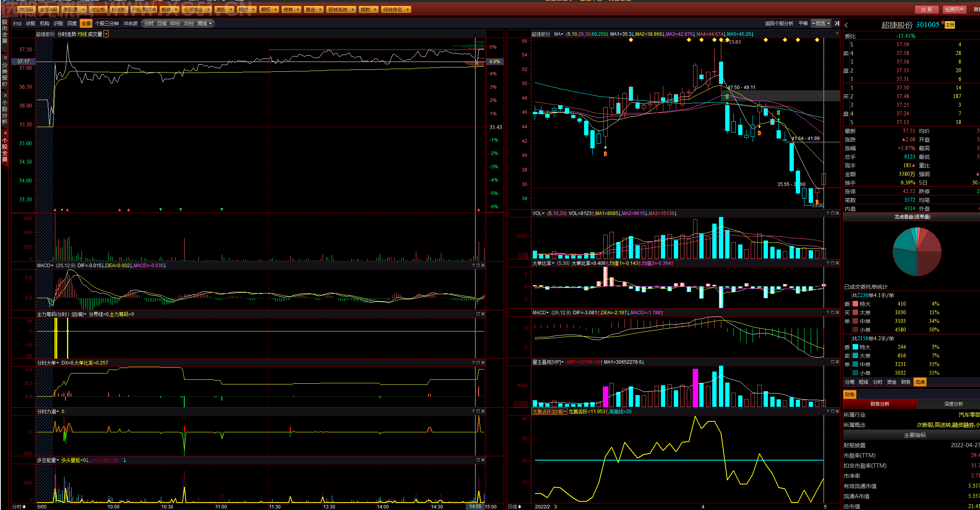The image size is (980, 510).
Task: Switch chart period to 30分
Action: click(x=189, y=24)
